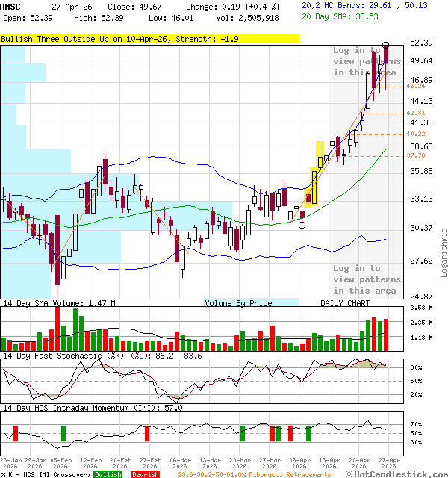Click the 42.81 Fibonacci level label
Image resolution: width=448 pixels, height=478 pixels.
coord(415,113)
